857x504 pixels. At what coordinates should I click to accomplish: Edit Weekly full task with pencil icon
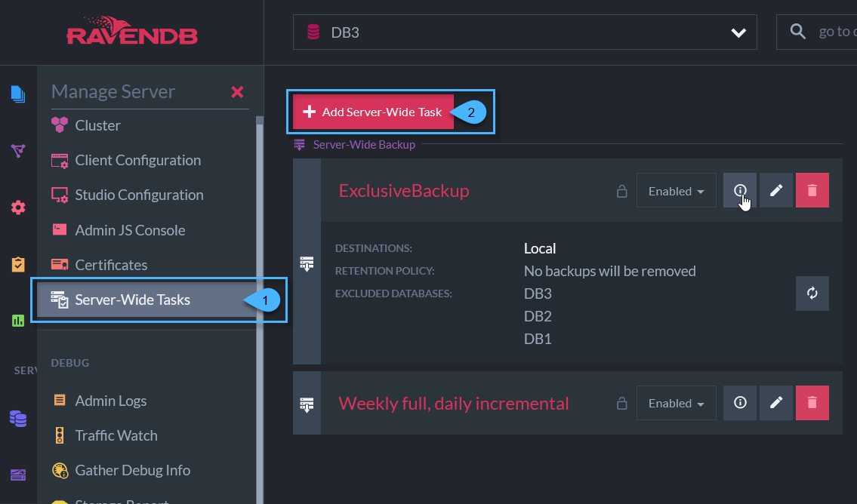pyautogui.click(x=776, y=402)
